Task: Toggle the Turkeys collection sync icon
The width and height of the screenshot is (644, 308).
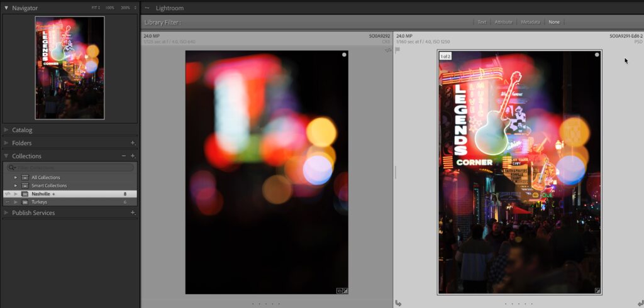Action: pyautogui.click(x=7, y=202)
